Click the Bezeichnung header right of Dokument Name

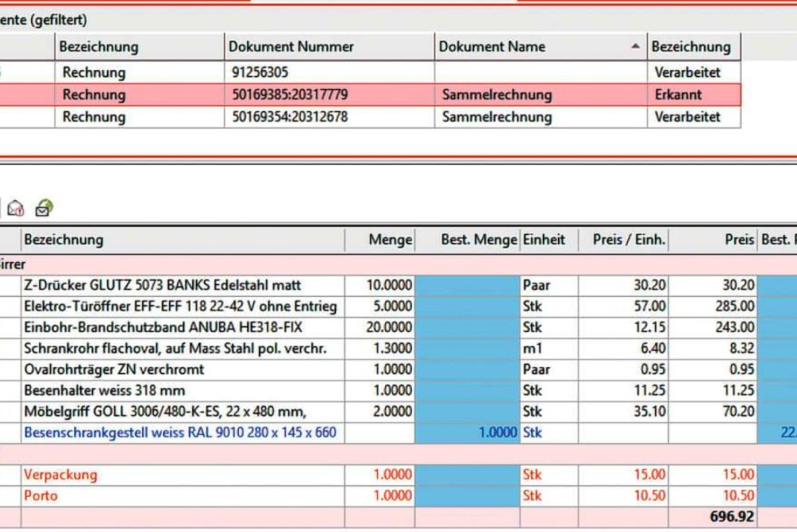pyautogui.click(x=694, y=47)
